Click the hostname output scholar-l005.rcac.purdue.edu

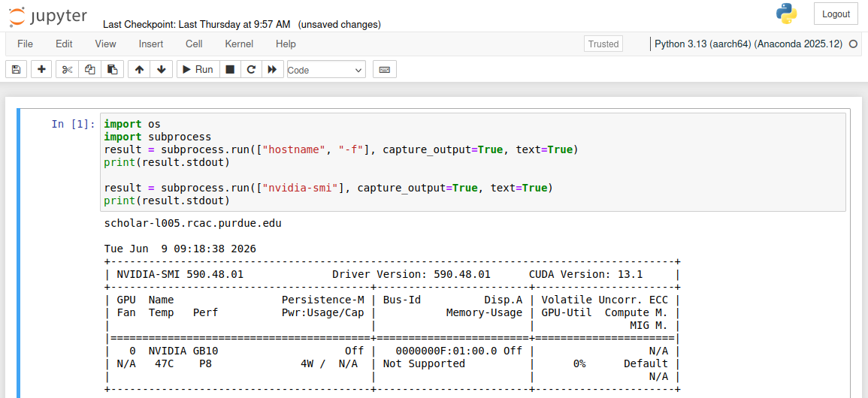tap(192, 224)
